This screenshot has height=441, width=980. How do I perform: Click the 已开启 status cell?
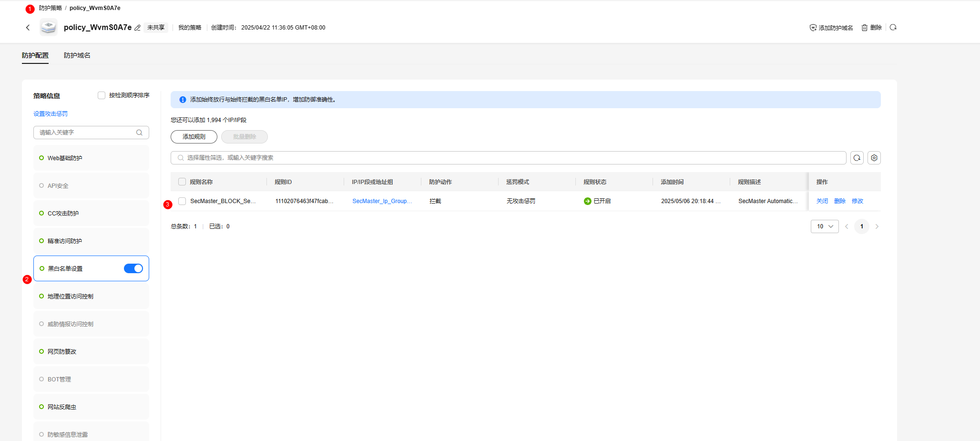pos(597,201)
